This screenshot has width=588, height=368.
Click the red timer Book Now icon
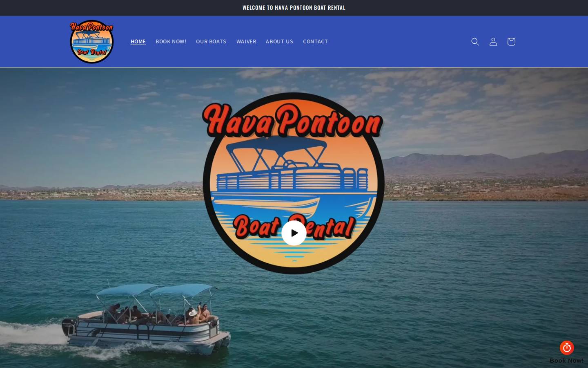(567, 348)
